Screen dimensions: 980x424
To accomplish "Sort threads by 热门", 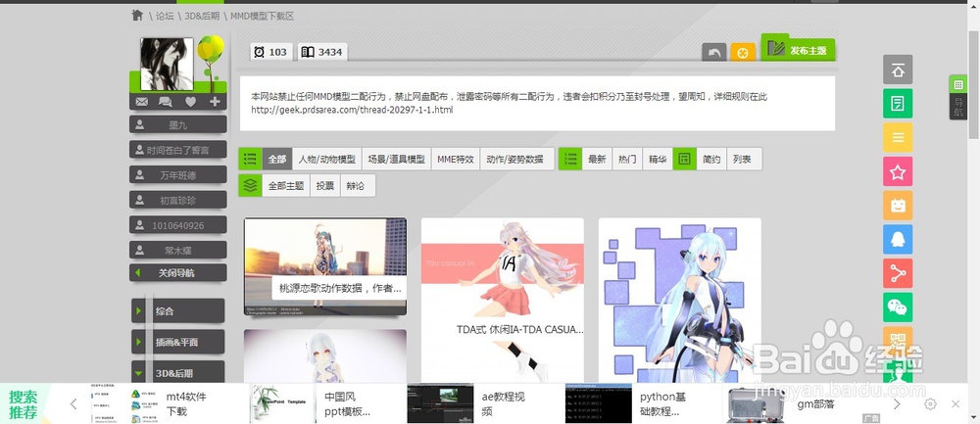I will [627, 160].
